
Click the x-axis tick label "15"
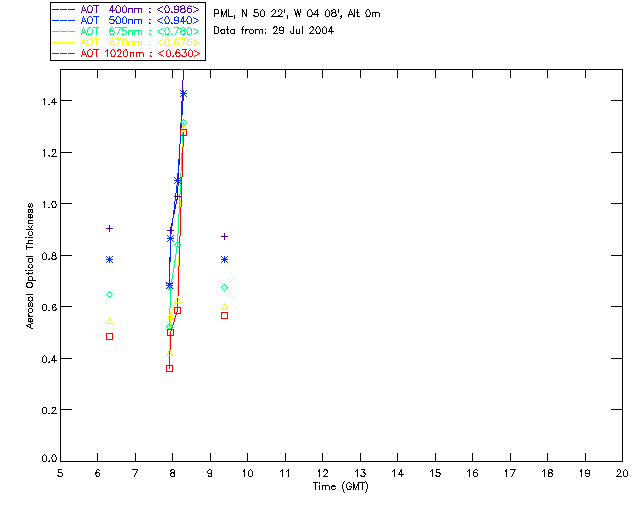pyautogui.click(x=435, y=474)
